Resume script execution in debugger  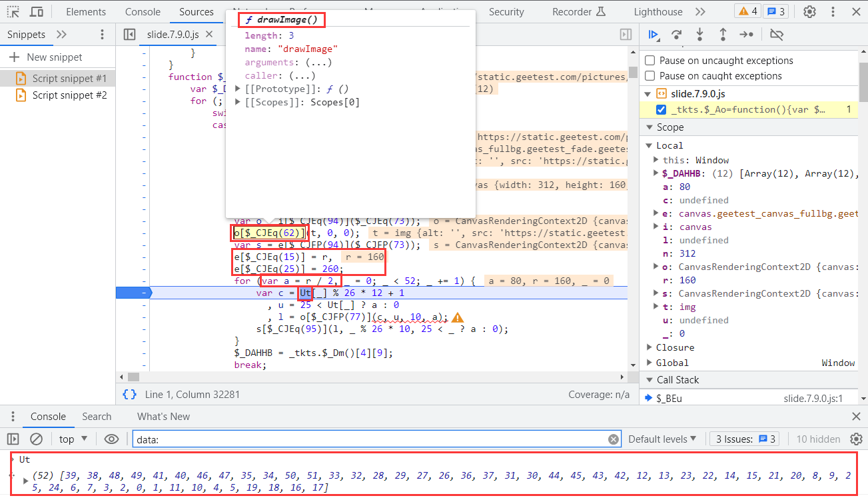[x=653, y=35]
